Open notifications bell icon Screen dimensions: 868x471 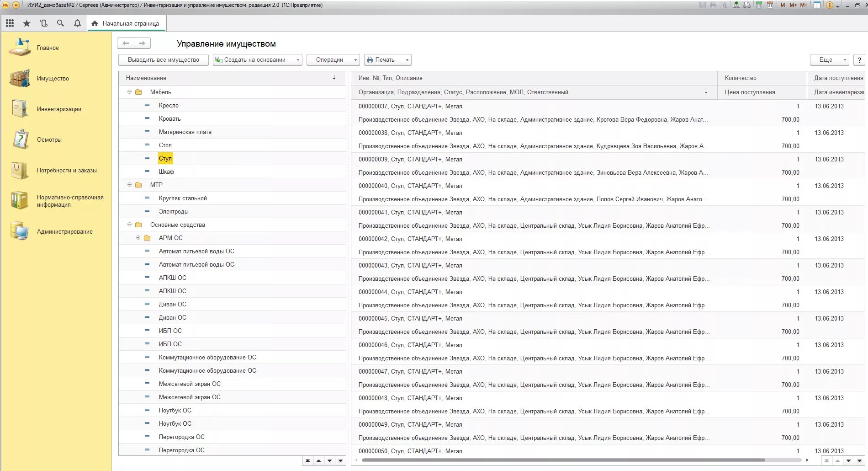click(77, 23)
